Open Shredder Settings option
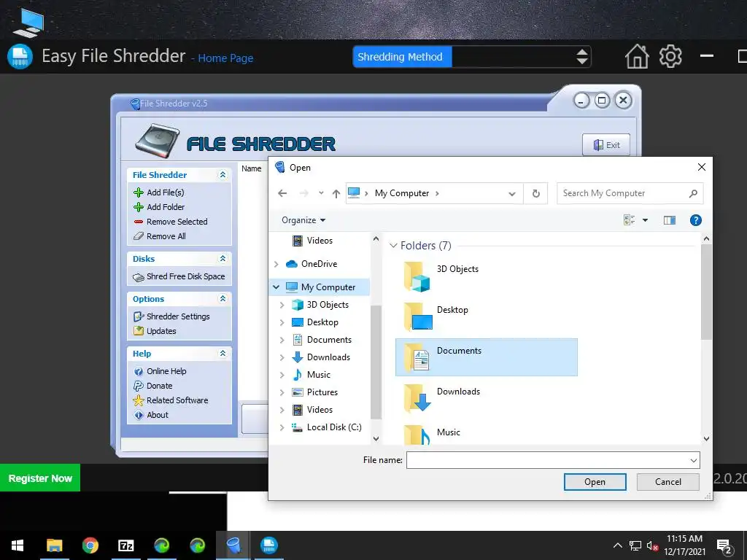This screenshot has width=747, height=560. (178, 316)
